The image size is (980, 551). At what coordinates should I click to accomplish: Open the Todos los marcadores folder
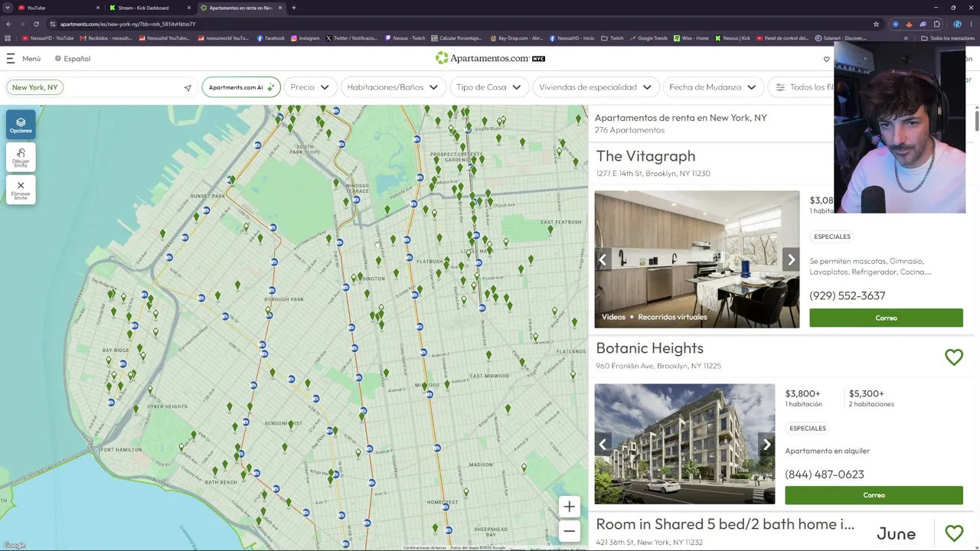[x=948, y=38]
